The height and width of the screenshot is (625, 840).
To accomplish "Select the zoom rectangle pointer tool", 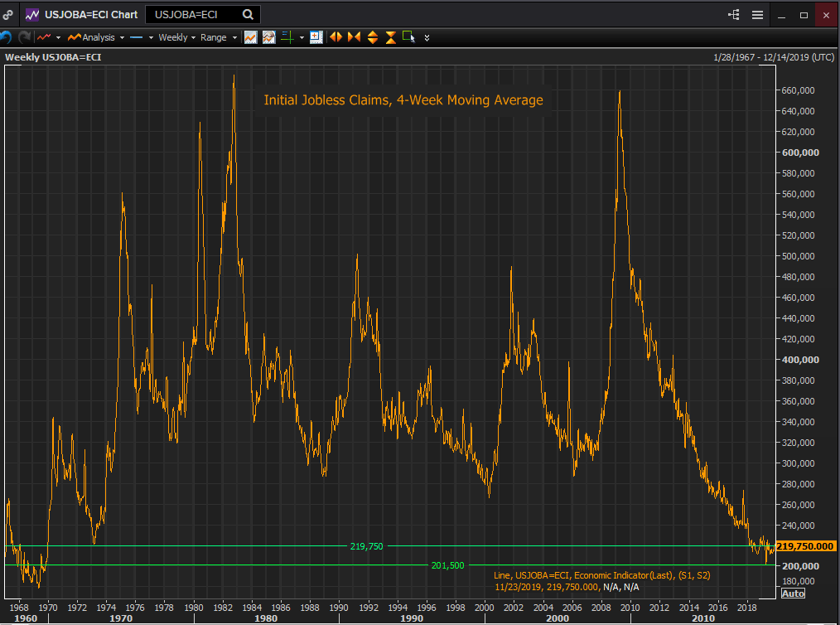I will point(408,37).
